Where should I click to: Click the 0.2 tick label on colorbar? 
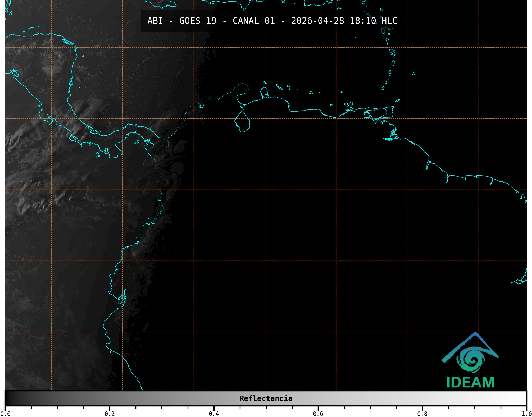(110, 414)
